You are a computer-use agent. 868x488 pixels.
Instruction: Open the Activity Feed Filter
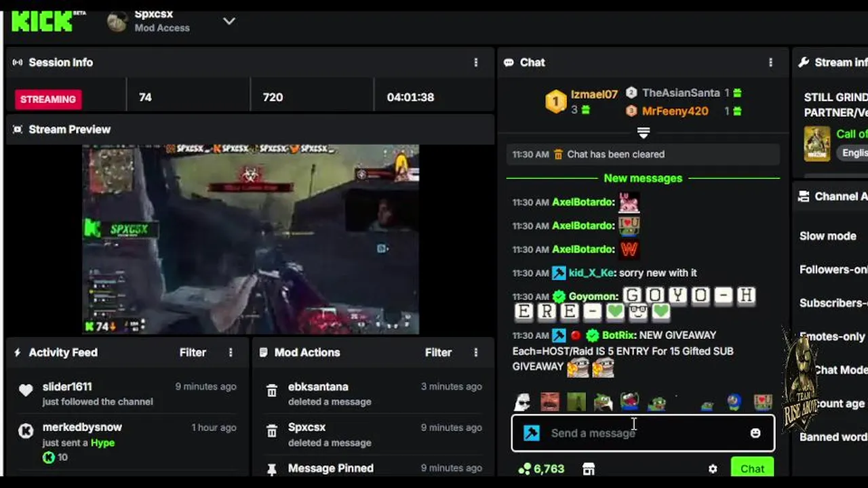[x=193, y=352]
